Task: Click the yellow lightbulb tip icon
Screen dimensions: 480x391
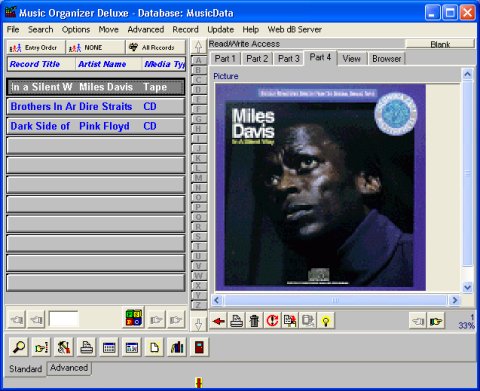Action: coord(326,321)
